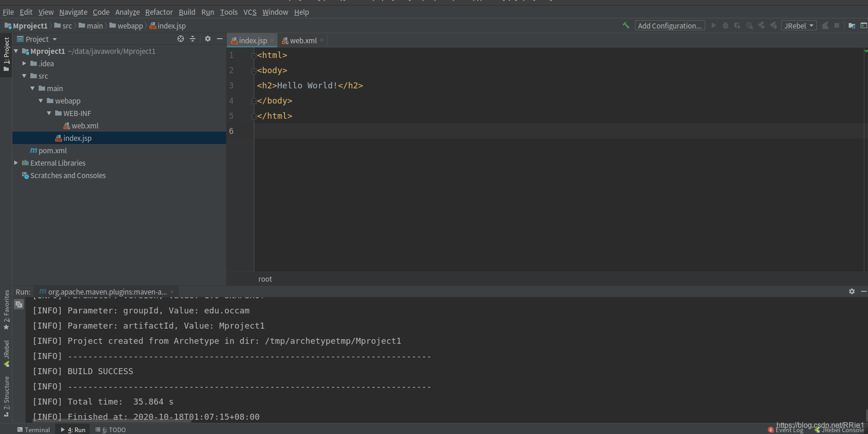Viewport: 868px width, 434px height.
Task: Toggle the 1: Project side tab
Action: pos(6,55)
